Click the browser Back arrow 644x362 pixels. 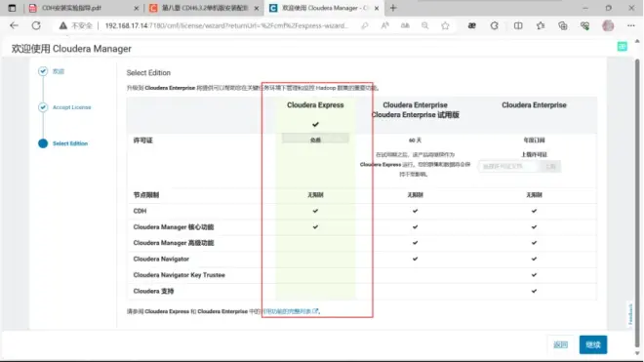14,25
